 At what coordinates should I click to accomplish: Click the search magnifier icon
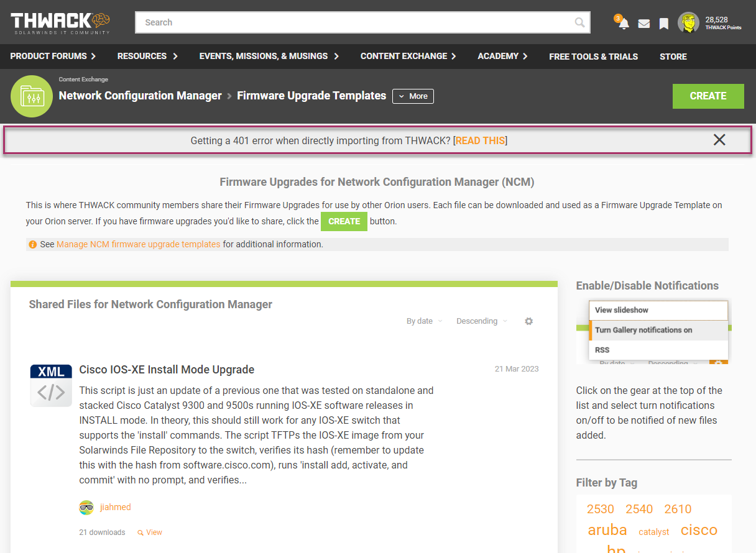pos(579,22)
